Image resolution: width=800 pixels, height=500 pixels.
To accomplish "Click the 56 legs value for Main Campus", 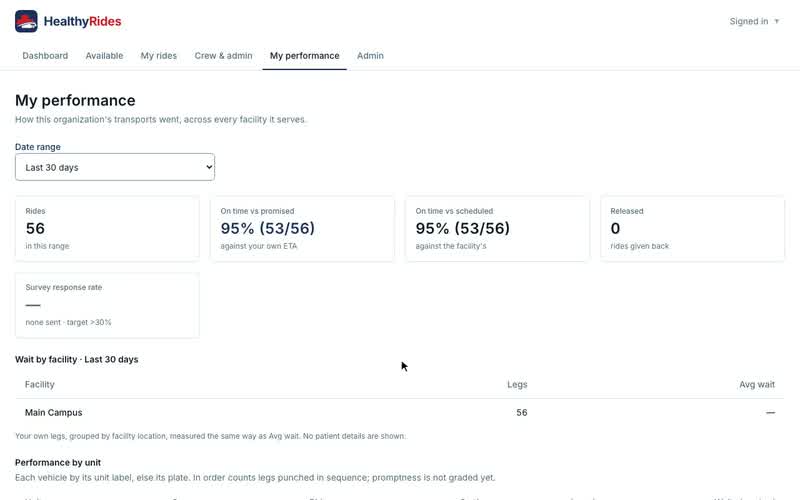I will click(x=521, y=413).
